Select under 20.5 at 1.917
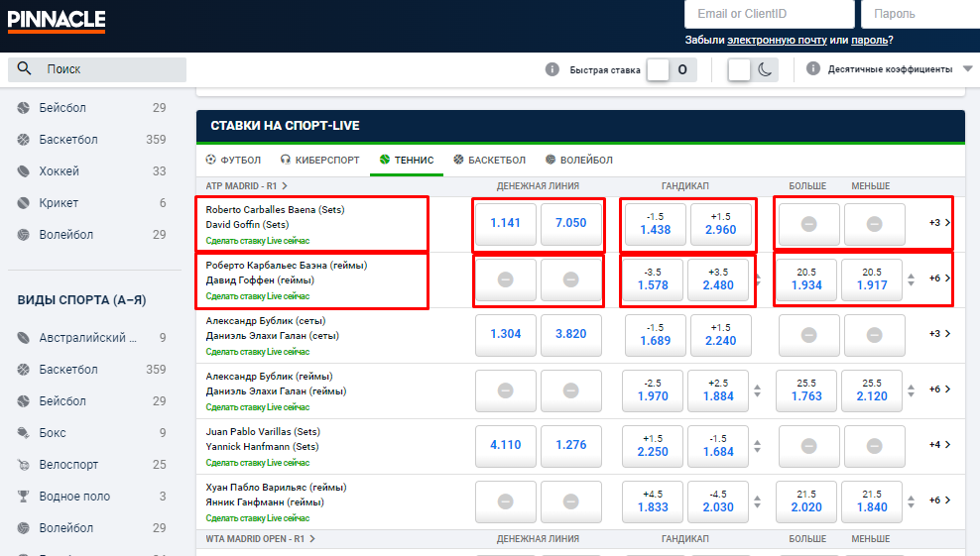 [x=872, y=279]
